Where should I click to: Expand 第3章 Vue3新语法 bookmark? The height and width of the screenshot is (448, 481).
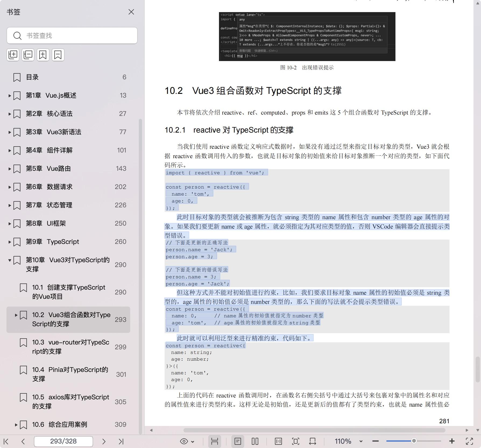point(10,132)
